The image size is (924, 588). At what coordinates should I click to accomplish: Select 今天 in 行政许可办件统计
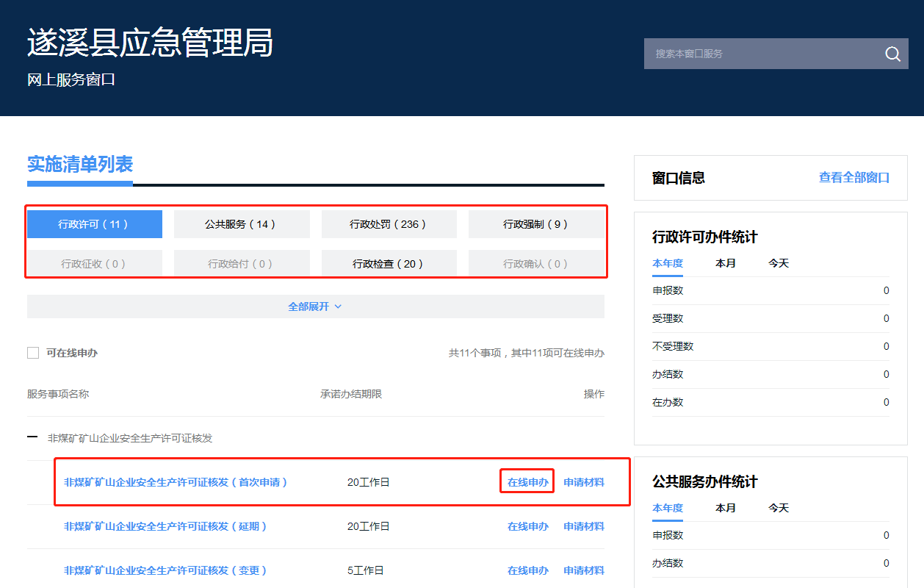779,263
